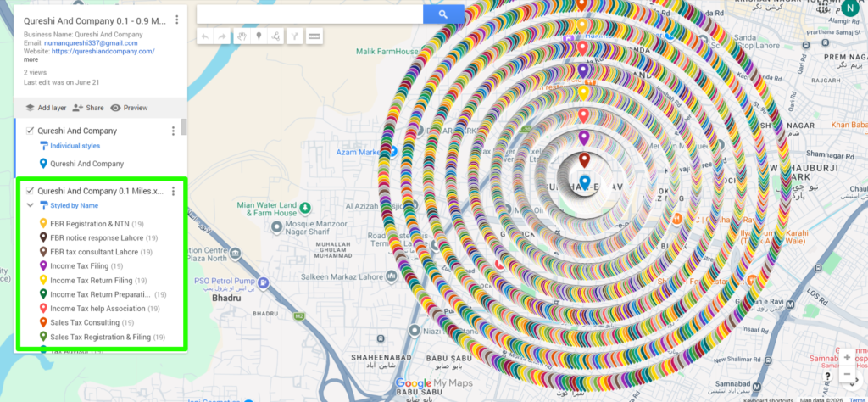The height and width of the screenshot is (402, 868).
Task: Click the PSO Petrol Pump map pin
Action: [264, 282]
